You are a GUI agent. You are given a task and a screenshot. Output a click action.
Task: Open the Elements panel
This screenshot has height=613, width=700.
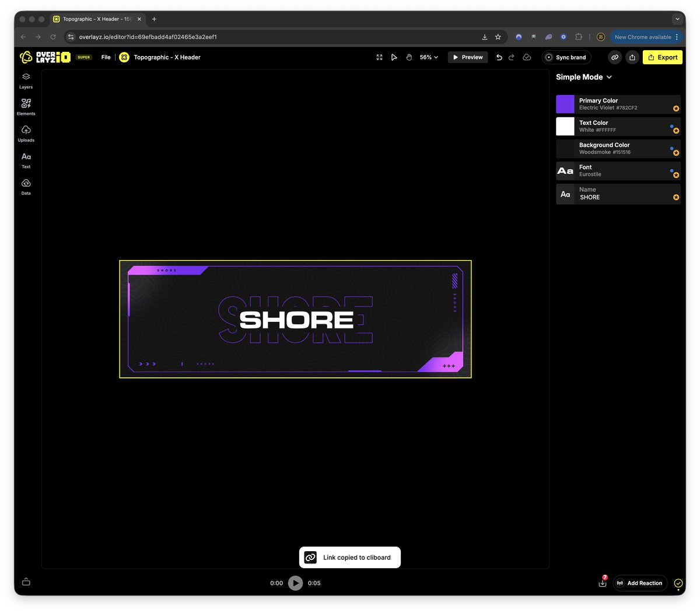pos(26,107)
